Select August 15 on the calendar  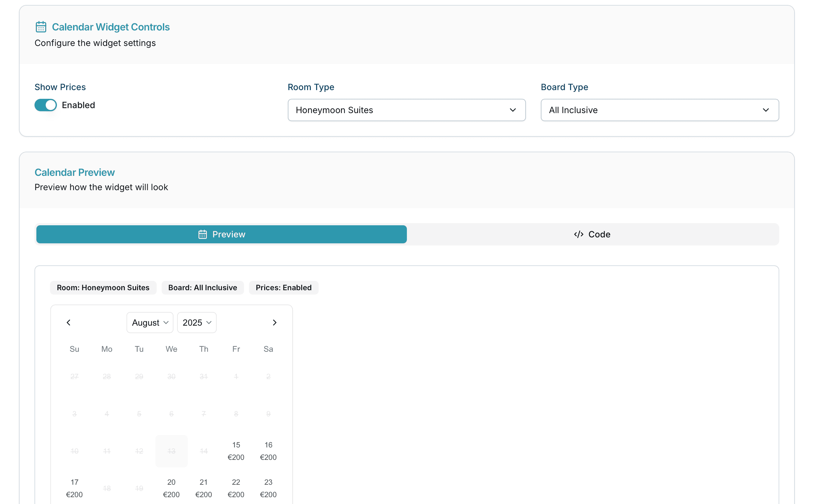236,451
